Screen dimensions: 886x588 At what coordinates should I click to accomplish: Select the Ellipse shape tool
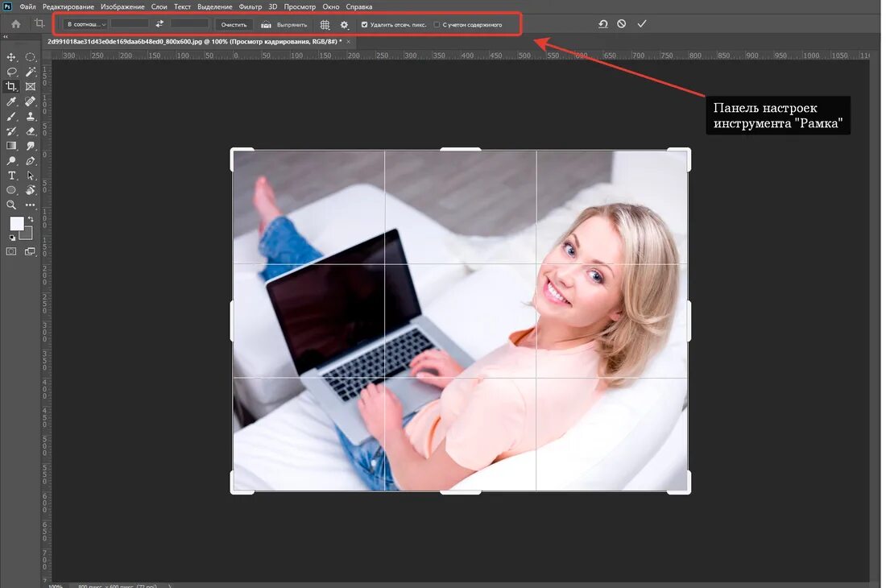(x=11, y=190)
